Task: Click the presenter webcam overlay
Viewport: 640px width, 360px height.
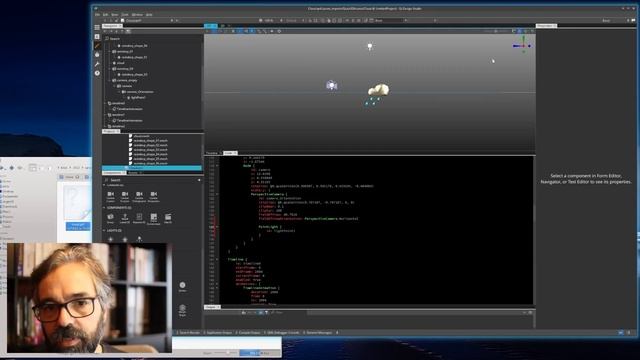Action: pos(89,298)
